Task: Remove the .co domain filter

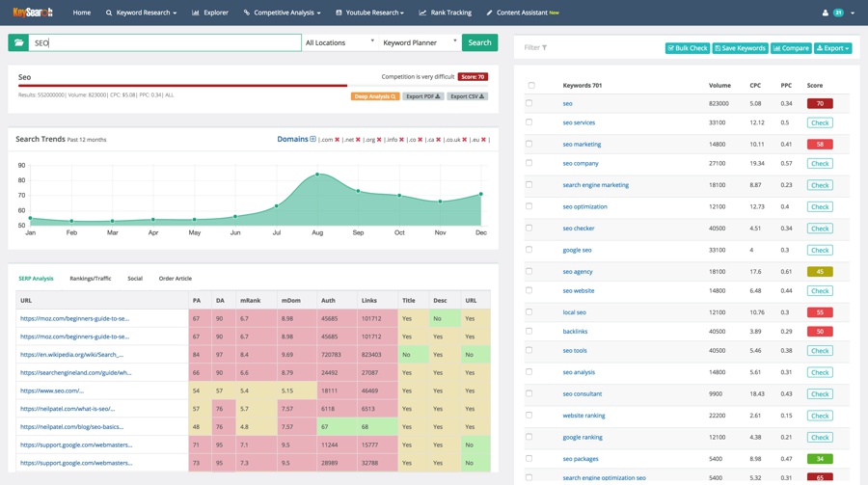Action: click(420, 140)
